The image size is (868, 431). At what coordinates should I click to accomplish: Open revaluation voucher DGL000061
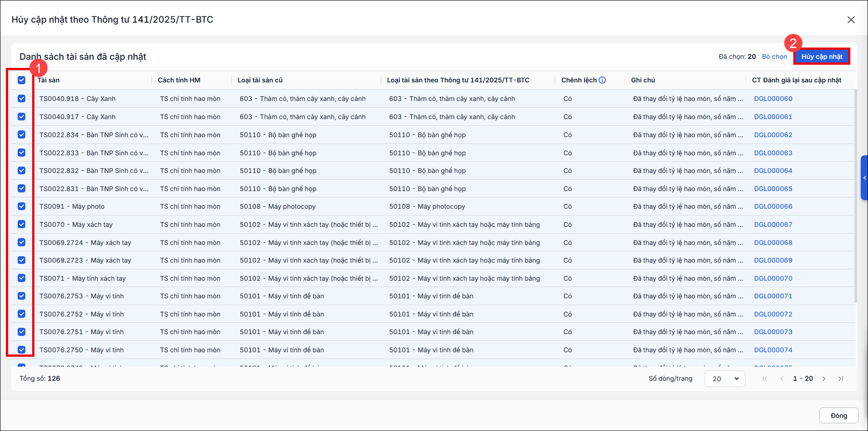(773, 117)
